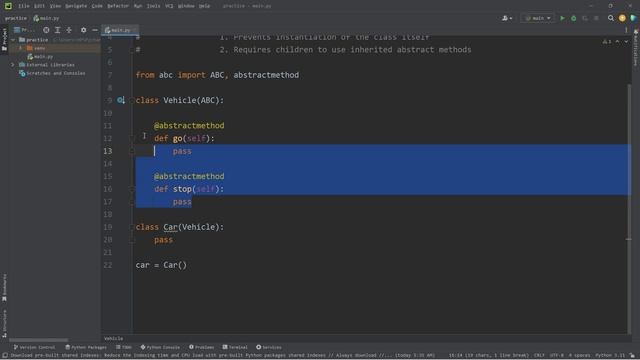Click Expand All icon in Project panel
The image size is (640, 360).
[58, 30]
